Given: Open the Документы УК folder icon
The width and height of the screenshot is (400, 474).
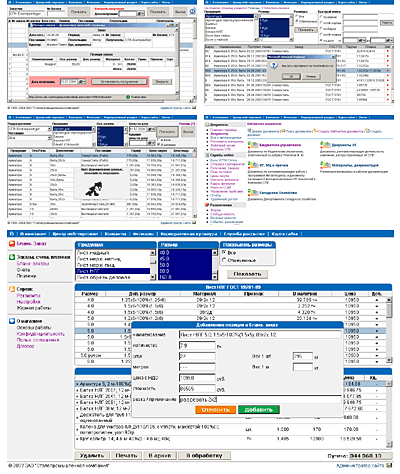Looking at the screenshot, I should click(325, 145).
